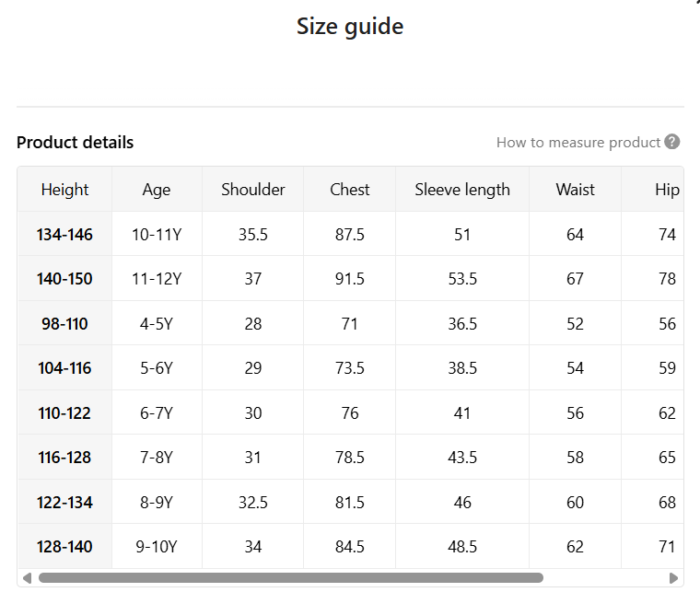Click the Size guide title

350,27
